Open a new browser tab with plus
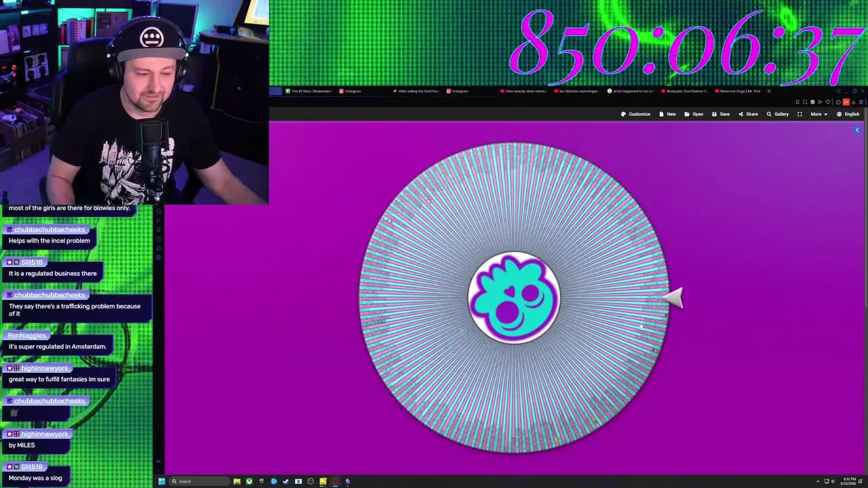Viewport: 868px width, 488px height. tap(768, 91)
